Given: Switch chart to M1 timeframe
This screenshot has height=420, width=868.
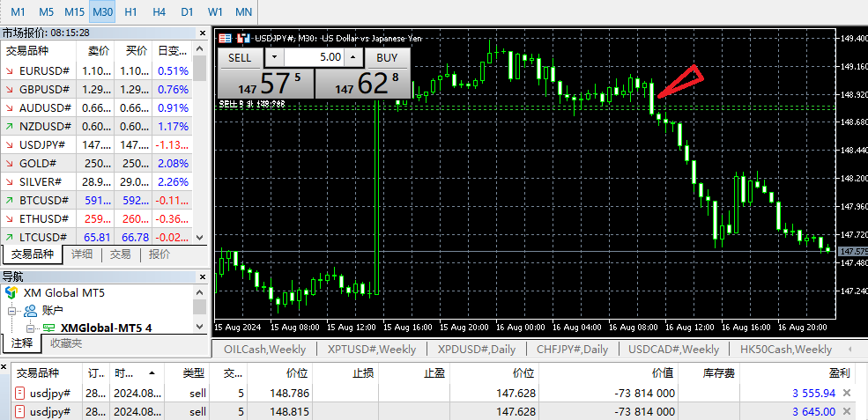Looking at the screenshot, I should [19, 11].
